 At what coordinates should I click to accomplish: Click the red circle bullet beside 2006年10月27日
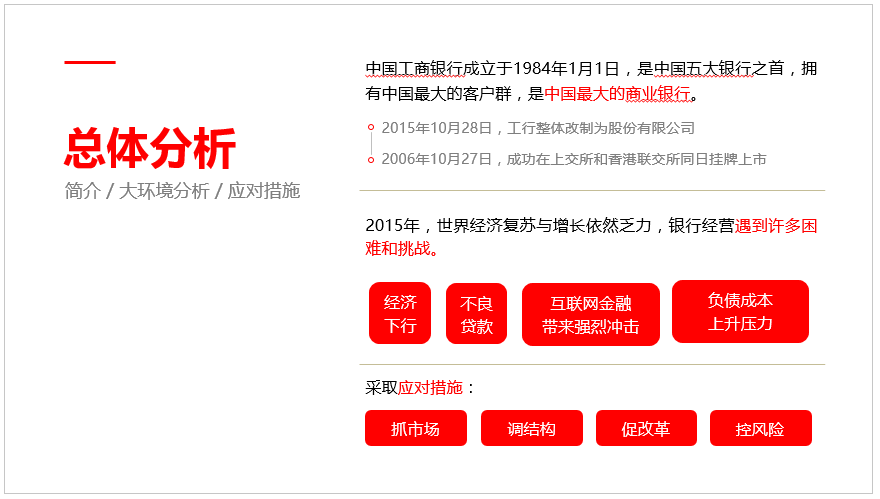(x=371, y=160)
